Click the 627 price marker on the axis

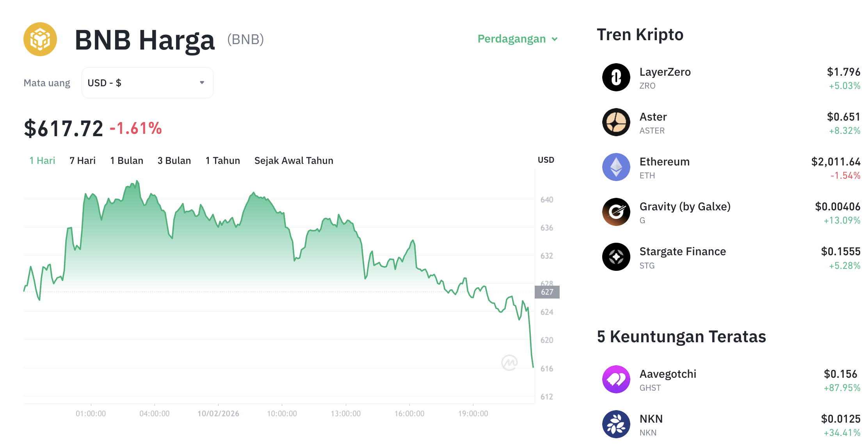point(546,292)
